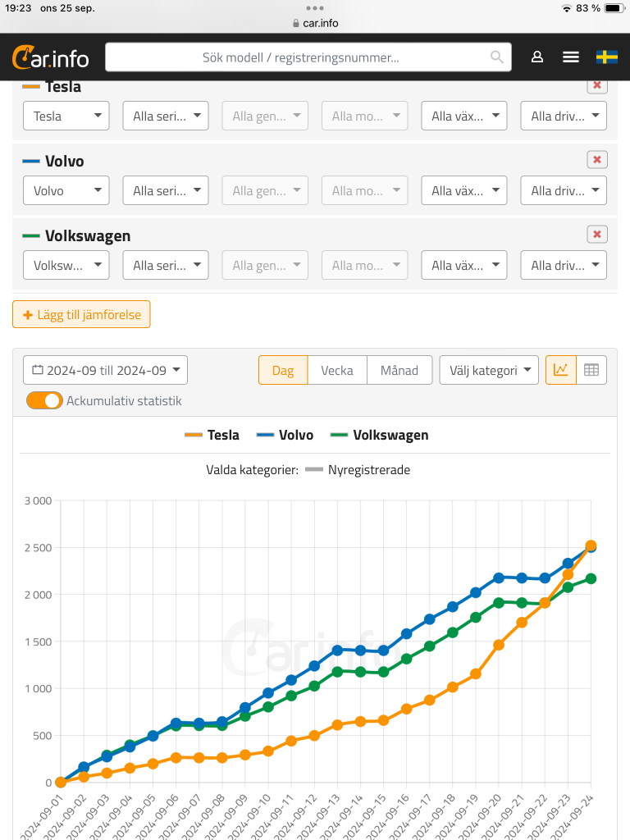The image size is (630, 840).
Task: Switch to line chart view
Action: point(561,370)
